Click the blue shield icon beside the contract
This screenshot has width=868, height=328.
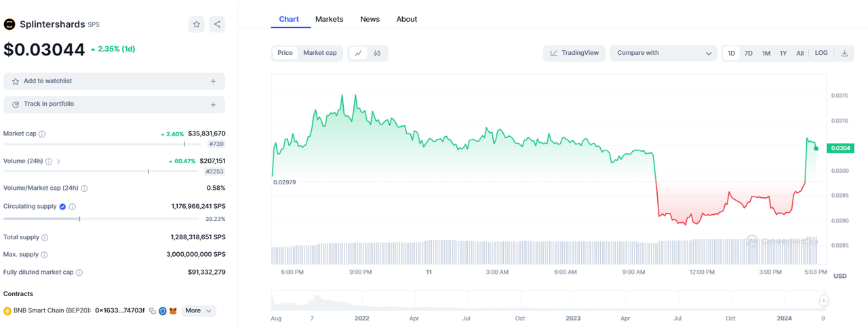[x=163, y=311]
